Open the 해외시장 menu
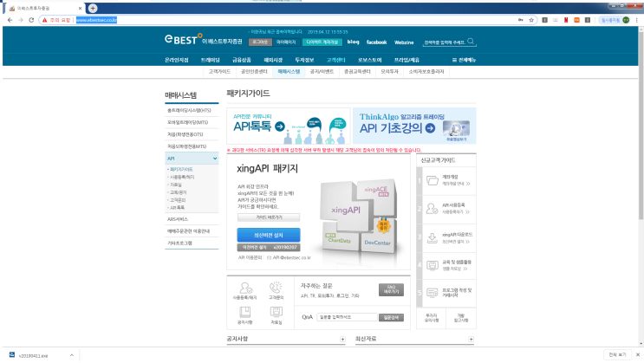The image size is (644, 363). (273, 60)
